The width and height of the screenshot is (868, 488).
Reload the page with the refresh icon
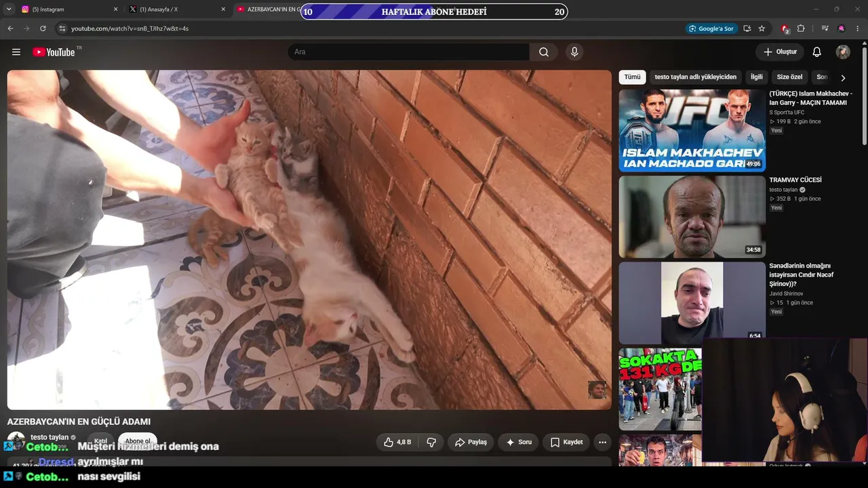click(43, 28)
